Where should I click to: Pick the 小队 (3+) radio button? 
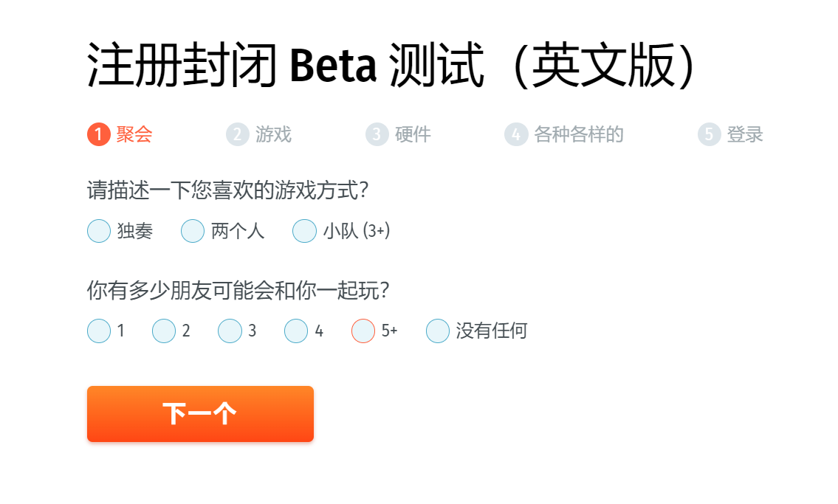304,231
